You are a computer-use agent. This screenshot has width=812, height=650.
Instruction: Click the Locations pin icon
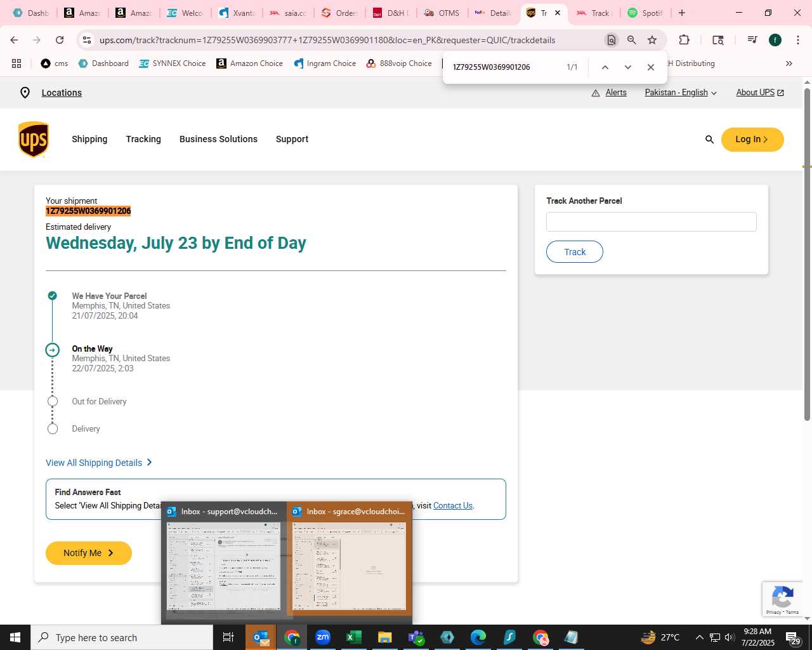[x=25, y=93]
